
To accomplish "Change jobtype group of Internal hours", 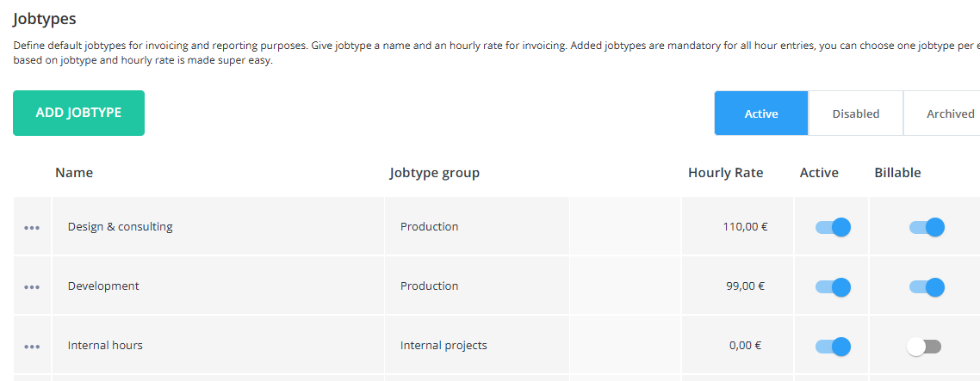I will [x=477, y=345].
